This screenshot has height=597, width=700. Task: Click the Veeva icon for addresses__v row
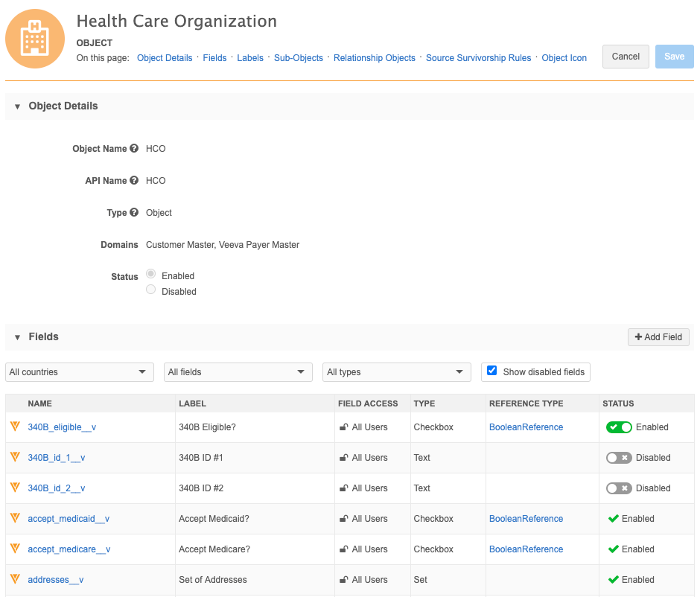click(15, 579)
